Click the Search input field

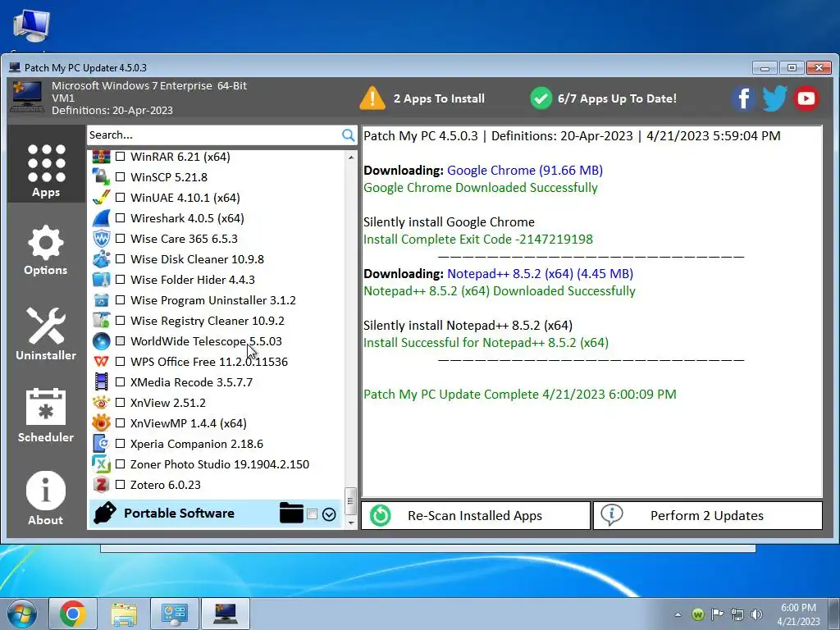[x=214, y=135]
